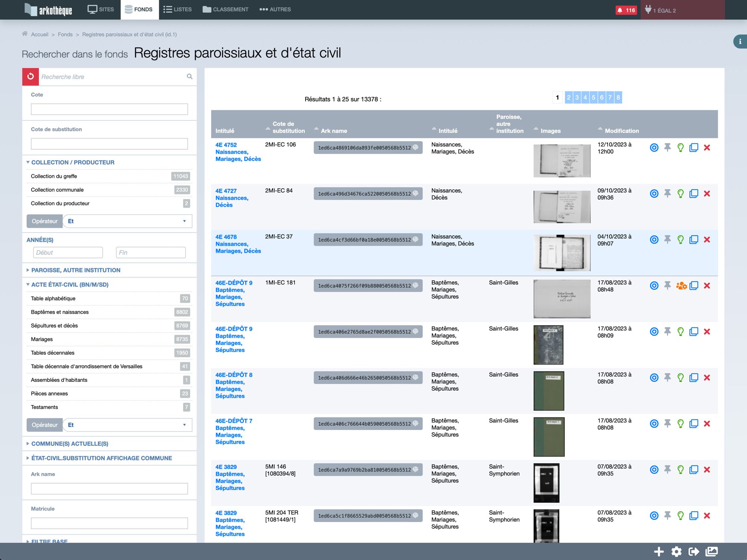This screenshot has width=747, height=560.
Task: Open the Classement menu
Action: [x=226, y=9]
